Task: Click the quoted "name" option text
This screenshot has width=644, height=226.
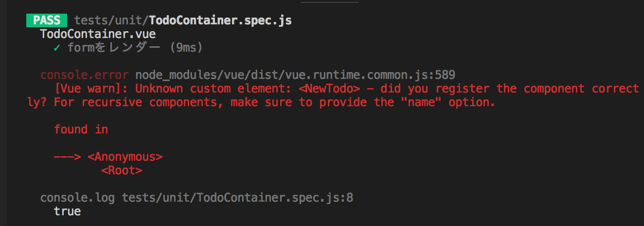Action: click(424, 102)
